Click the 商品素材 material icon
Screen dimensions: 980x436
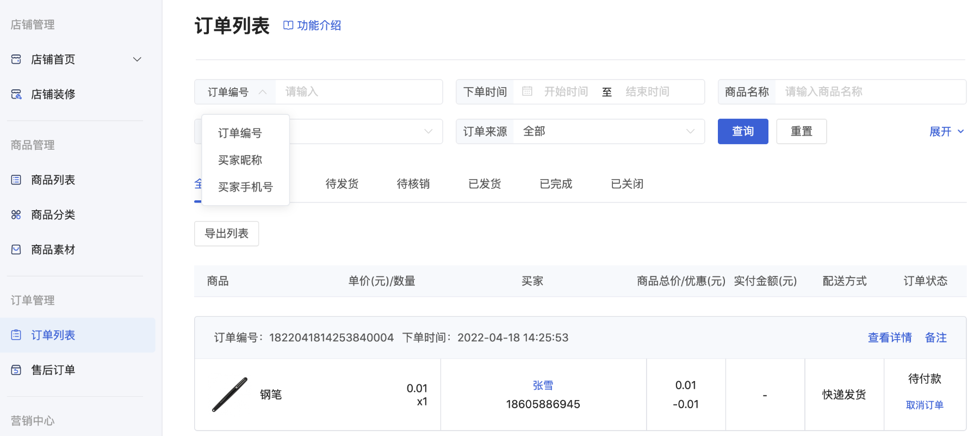16,249
